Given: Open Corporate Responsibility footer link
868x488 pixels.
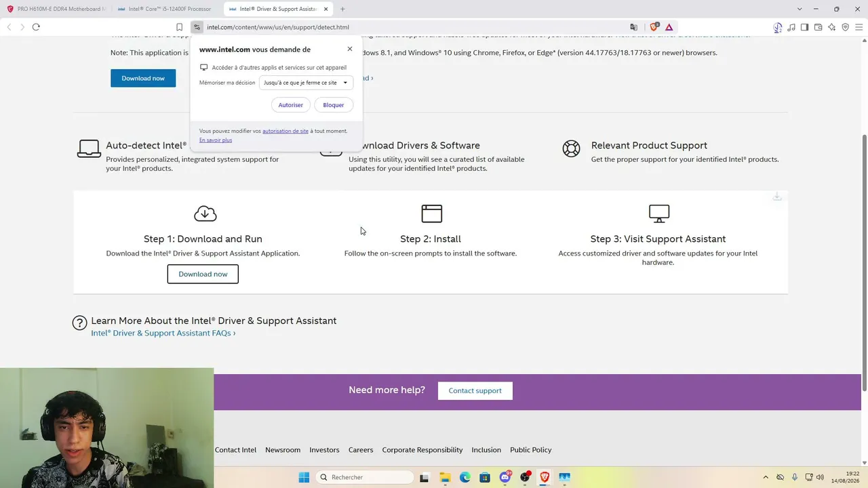Looking at the screenshot, I should 422,450.
